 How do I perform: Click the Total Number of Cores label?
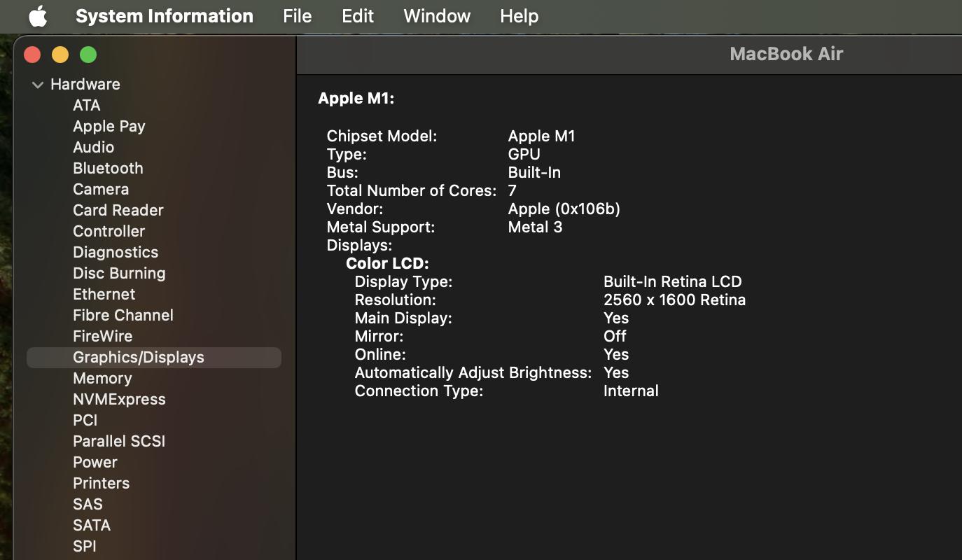pyautogui.click(x=412, y=190)
